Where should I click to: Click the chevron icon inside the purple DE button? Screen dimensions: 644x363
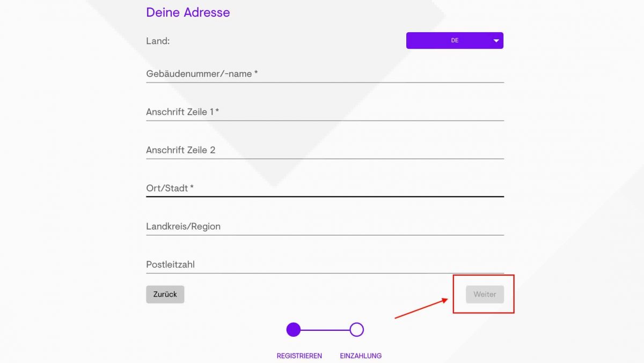495,40
